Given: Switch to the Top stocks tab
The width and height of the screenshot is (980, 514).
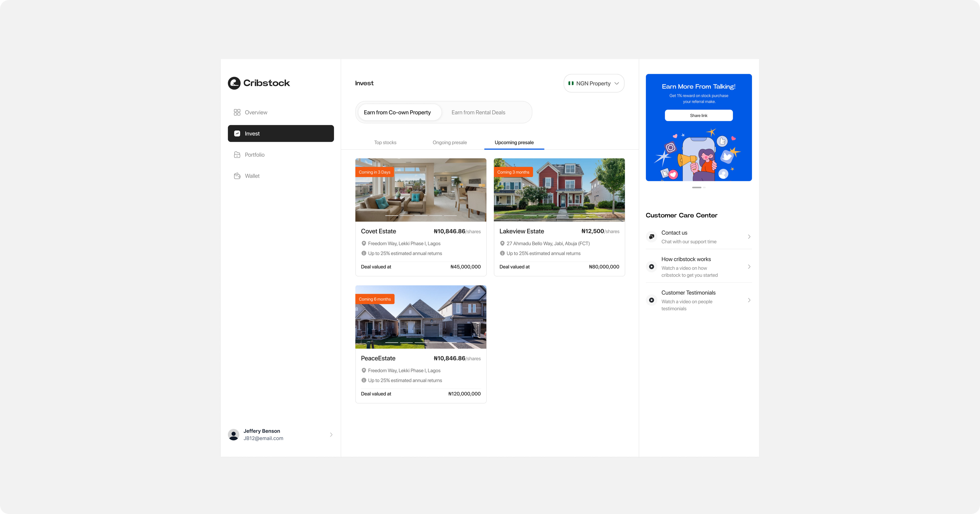Looking at the screenshot, I should (385, 143).
